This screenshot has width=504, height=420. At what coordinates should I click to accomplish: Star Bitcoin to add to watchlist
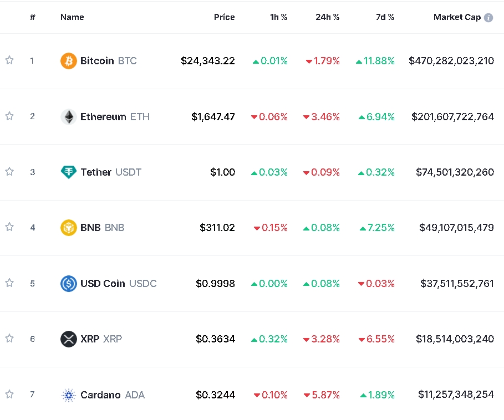pos(9,60)
